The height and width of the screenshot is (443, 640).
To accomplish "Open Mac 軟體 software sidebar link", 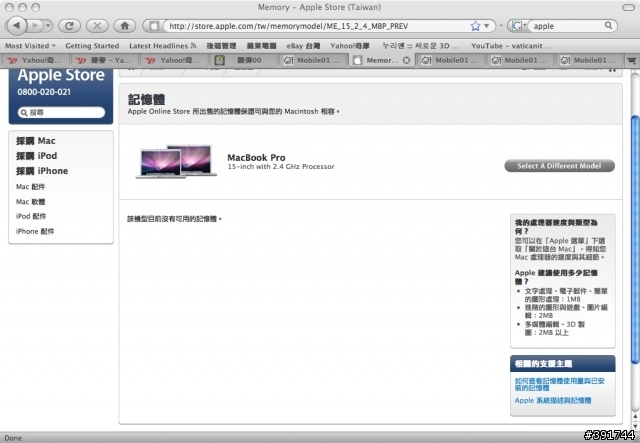I will pos(31,202).
